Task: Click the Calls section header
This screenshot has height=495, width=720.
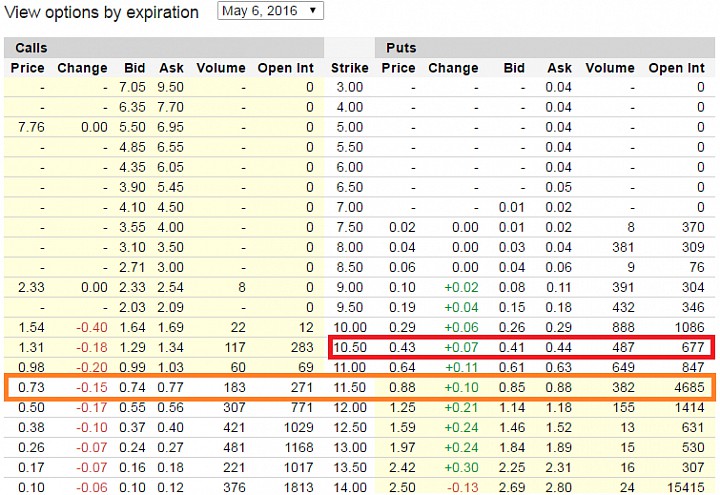Action: click(31, 48)
